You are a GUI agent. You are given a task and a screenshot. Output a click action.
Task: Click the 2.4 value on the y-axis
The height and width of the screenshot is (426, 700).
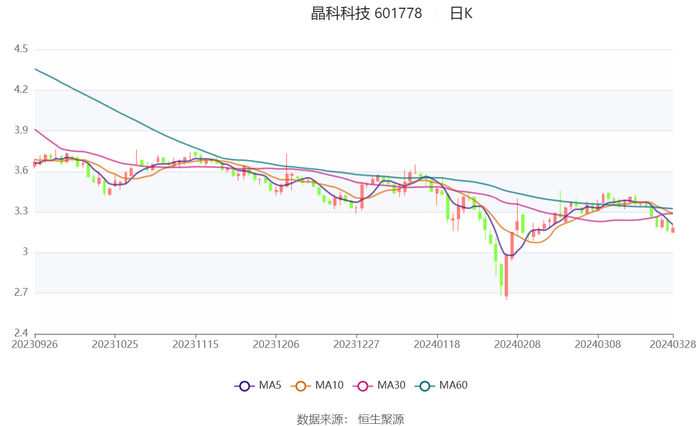[20, 333]
